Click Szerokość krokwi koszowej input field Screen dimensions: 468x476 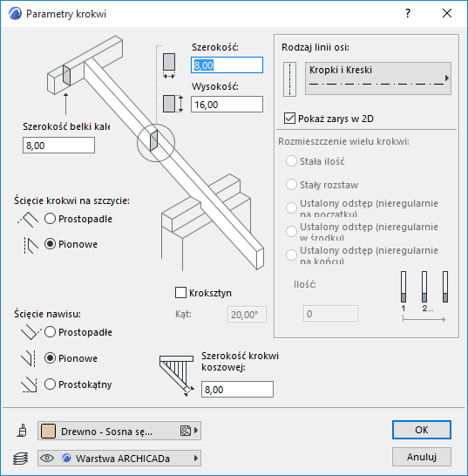click(x=237, y=389)
